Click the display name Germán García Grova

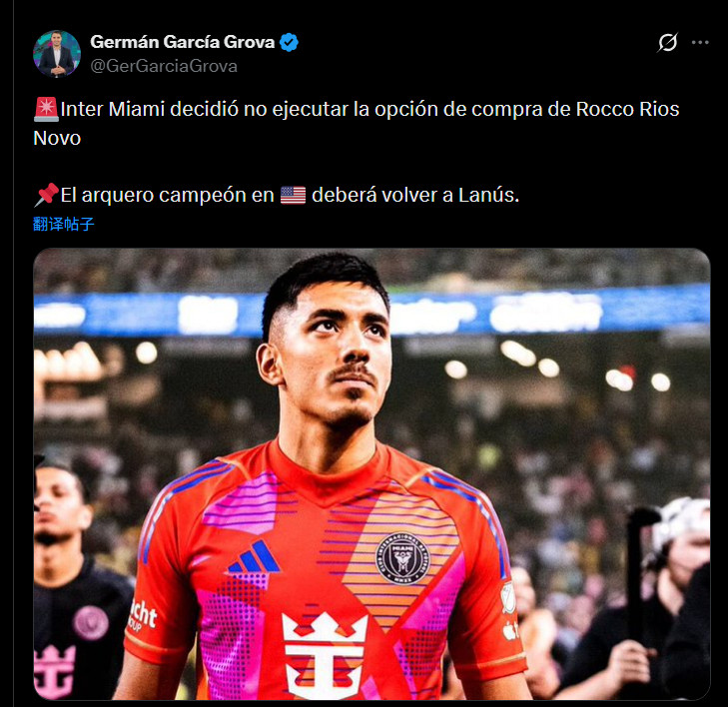point(183,42)
